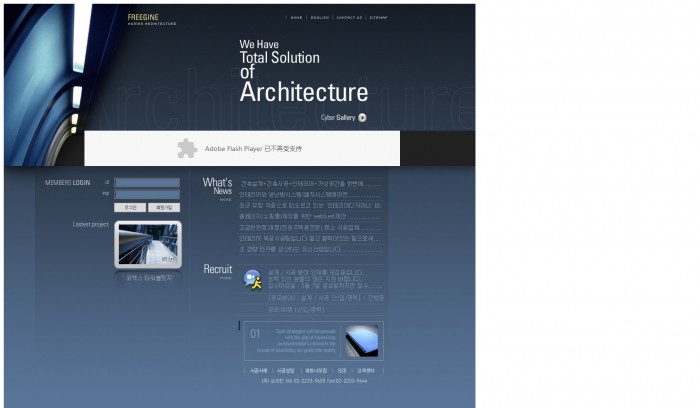Open the HOME menu item

pyautogui.click(x=296, y=18)
